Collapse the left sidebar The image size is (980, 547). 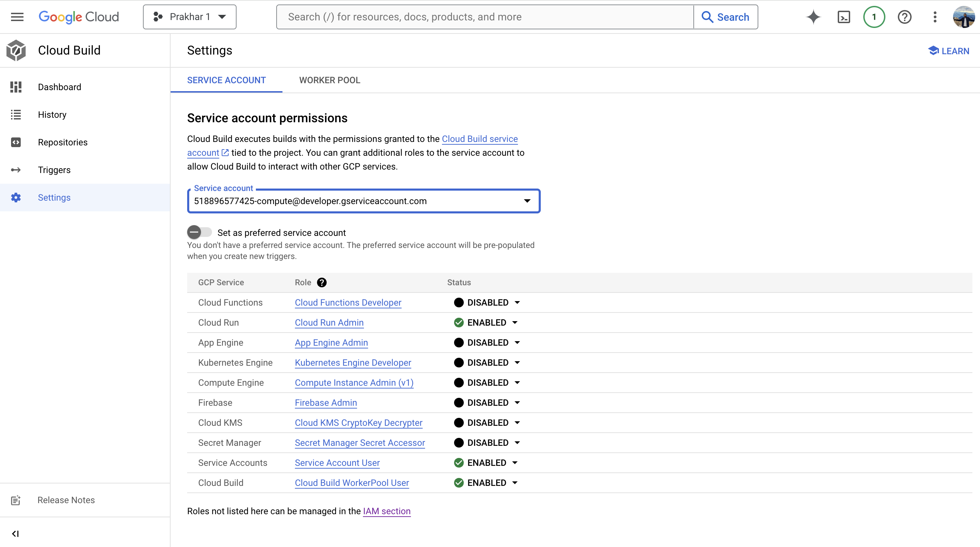coord(16,533)
